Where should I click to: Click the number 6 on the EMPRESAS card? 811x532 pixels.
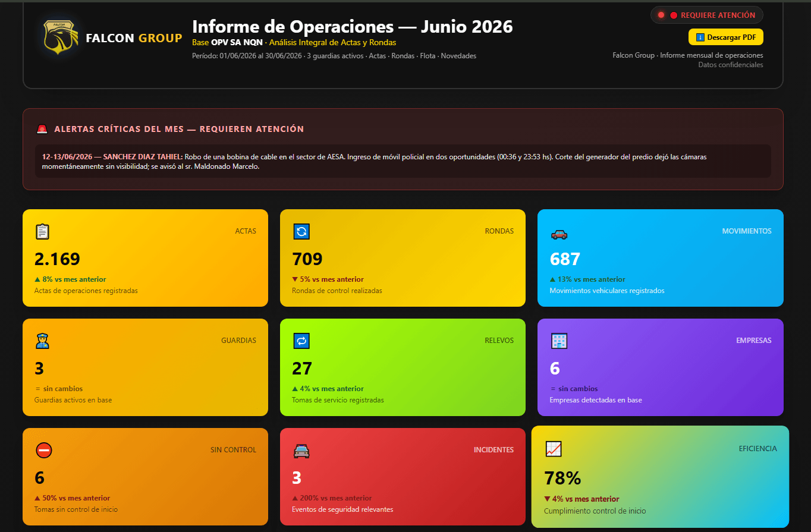tap(555, 369)
